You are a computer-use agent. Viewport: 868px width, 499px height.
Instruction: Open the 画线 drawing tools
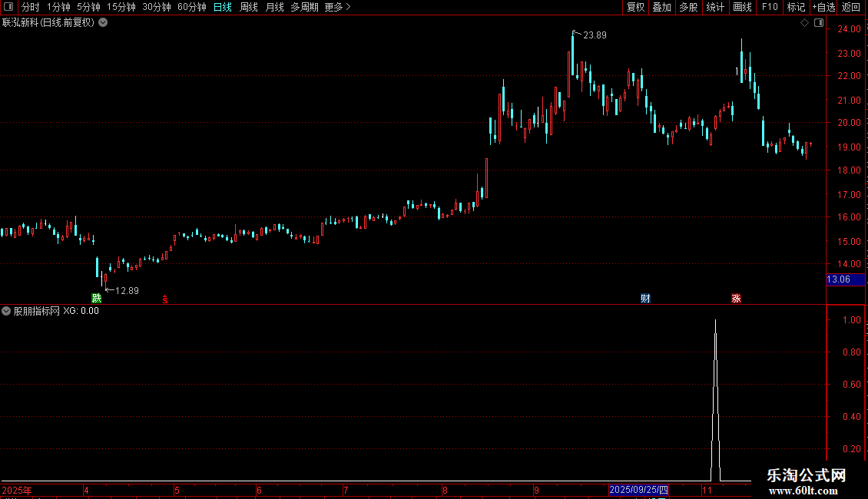742,7
